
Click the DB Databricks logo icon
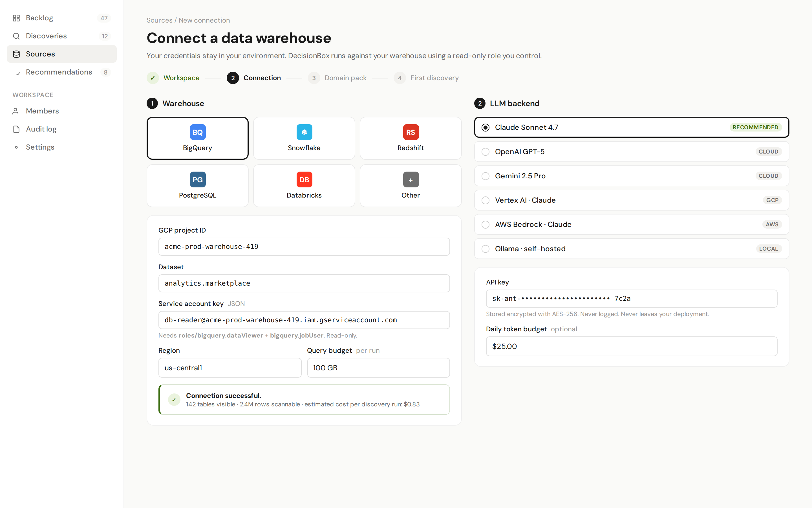click(304, 180)
